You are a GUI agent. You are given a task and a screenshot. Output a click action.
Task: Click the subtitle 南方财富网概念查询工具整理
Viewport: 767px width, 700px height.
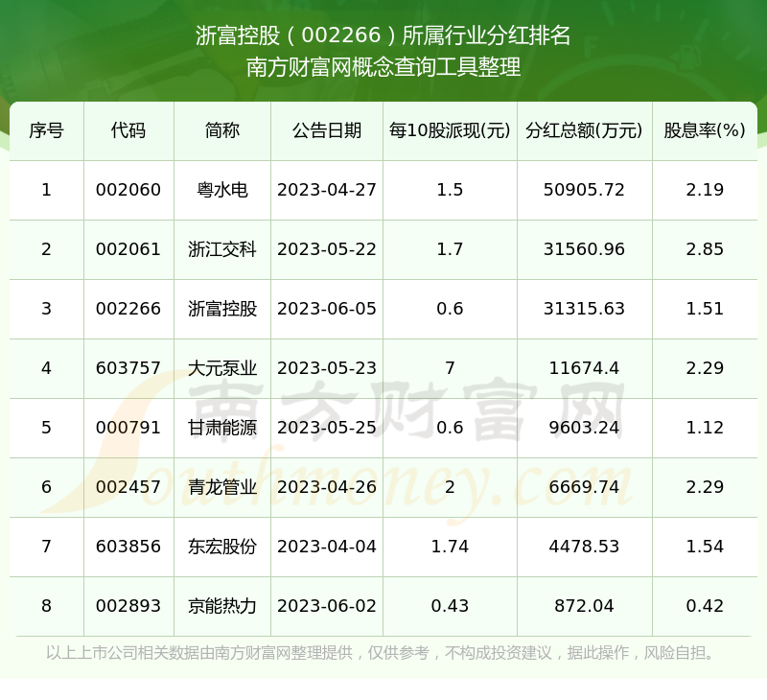(383, 67)
